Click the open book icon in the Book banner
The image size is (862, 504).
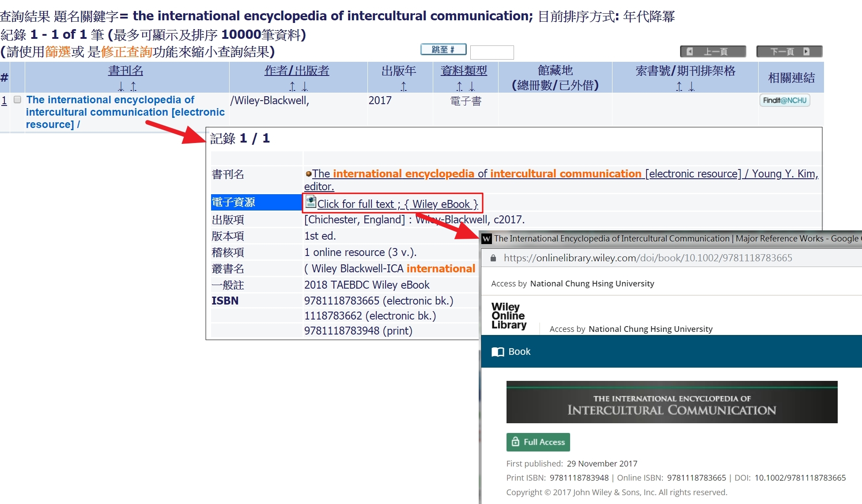point(498,352)
